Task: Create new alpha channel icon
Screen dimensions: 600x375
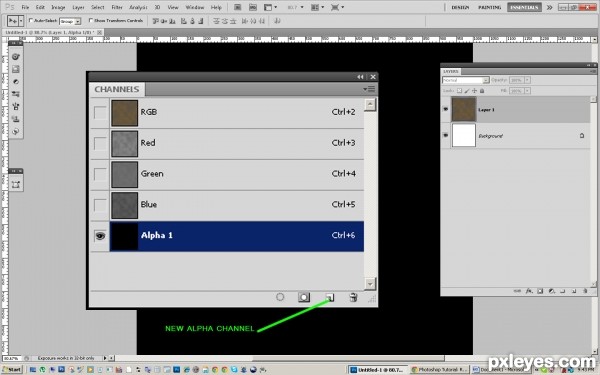Action: (x=330, y=297)
